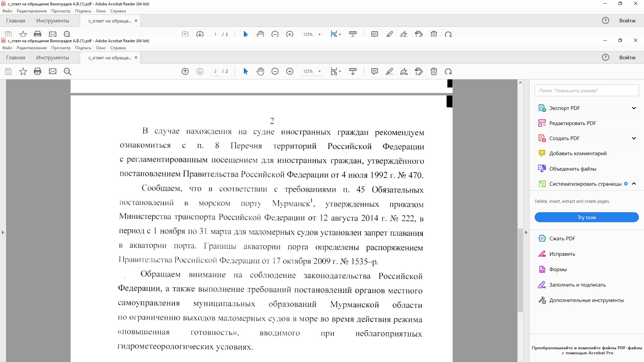Zoom out with the minus icon
This screenshot has height=362, width=644.
click(275, 71)
